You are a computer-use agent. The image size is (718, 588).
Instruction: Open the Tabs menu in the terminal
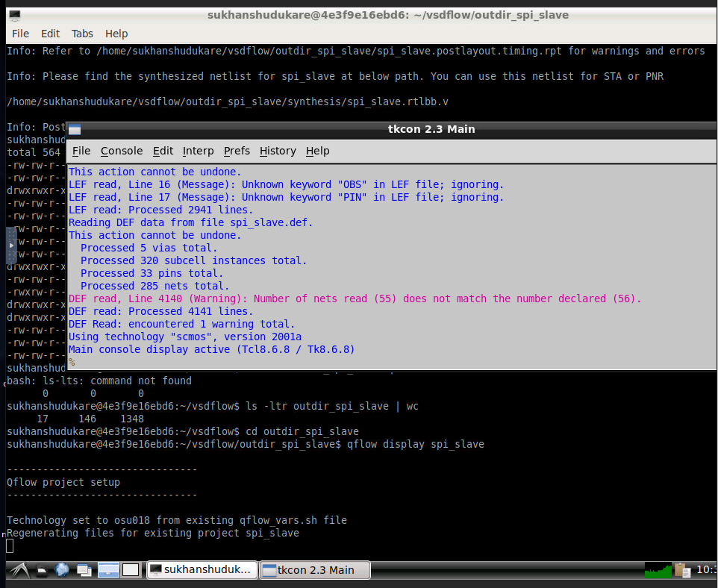point(82,33)
